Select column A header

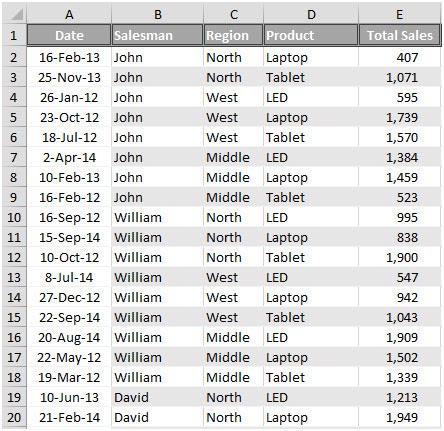[69, 14]
